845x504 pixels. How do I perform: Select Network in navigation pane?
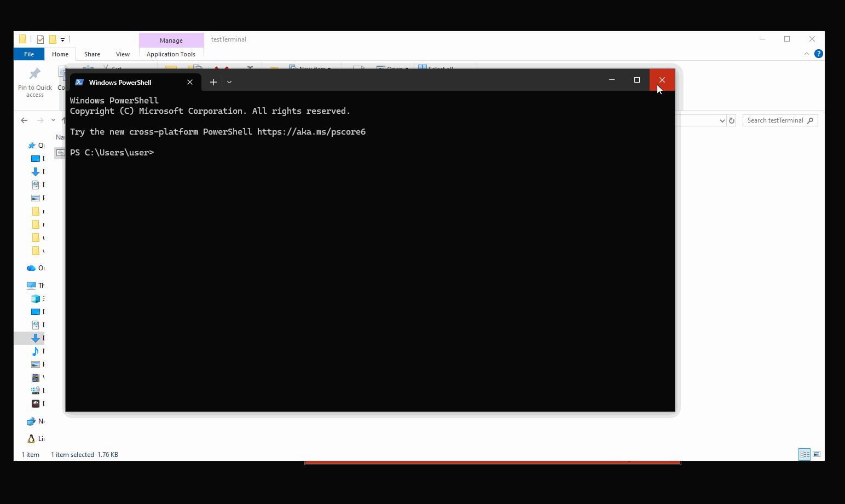31,421
